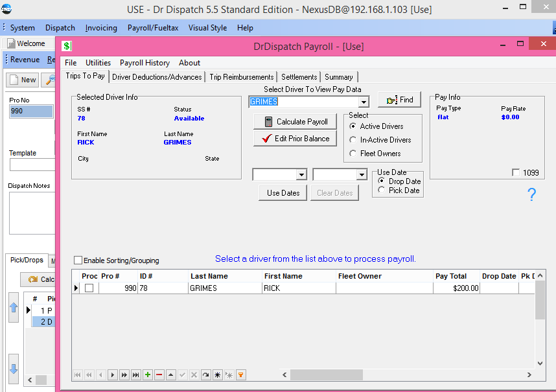
Task: Open the first date dropdown
Action: click(x=301, y=174)
